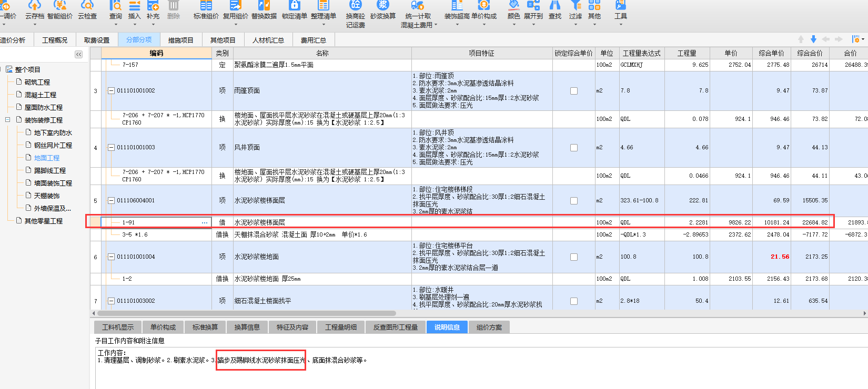Click 统一计取混凝土费用 icon
Screen dimensions: 868x389
[x=418, y=5]
